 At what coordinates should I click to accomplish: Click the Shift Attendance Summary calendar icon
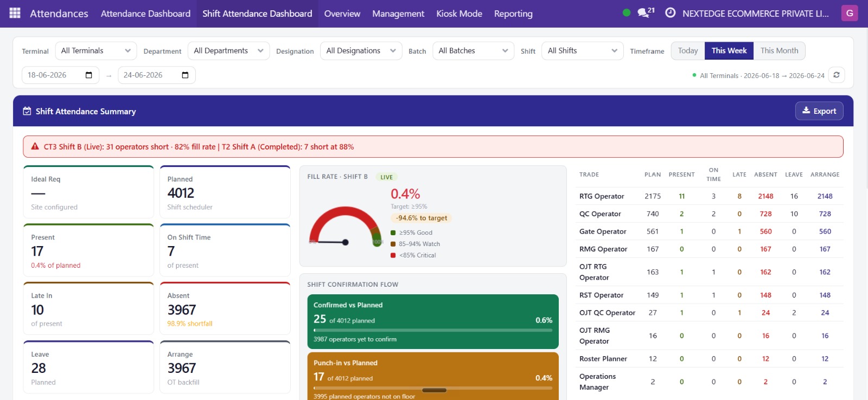27,111
